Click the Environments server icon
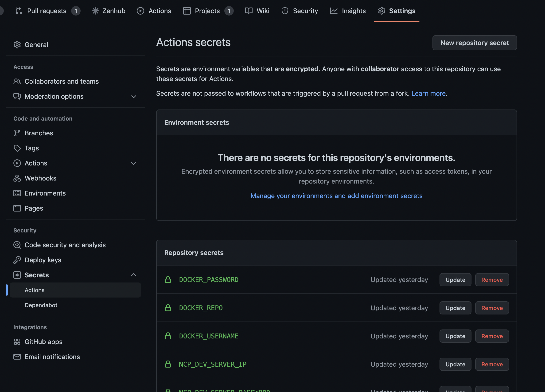Viewport: 545px width, 392px height. coord(17,193)
